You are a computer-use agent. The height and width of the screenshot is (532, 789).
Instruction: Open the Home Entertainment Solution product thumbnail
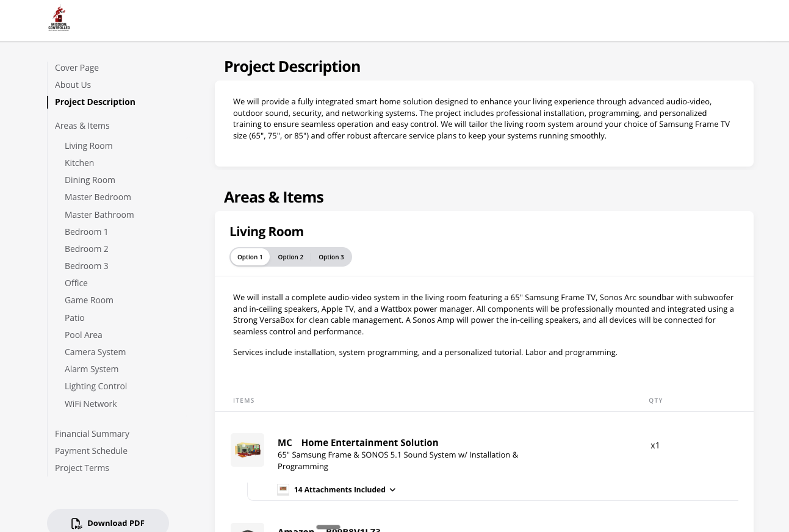pos(247,450)
